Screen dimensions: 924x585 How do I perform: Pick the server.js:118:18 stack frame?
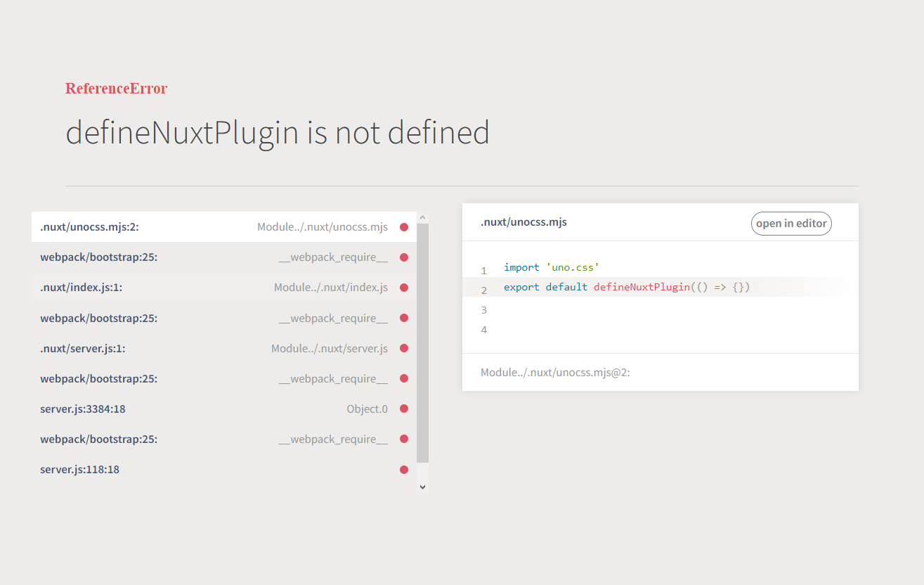tap(224, 469)
